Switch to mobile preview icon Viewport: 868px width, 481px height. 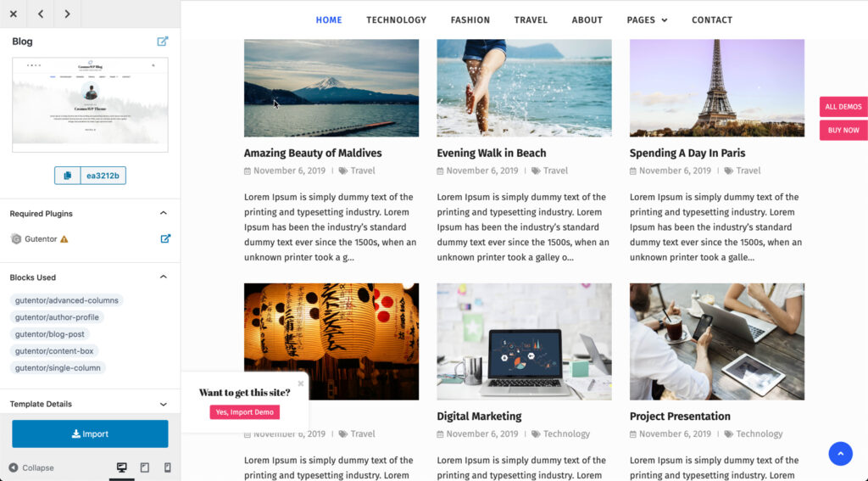click(x=168, y=467)
